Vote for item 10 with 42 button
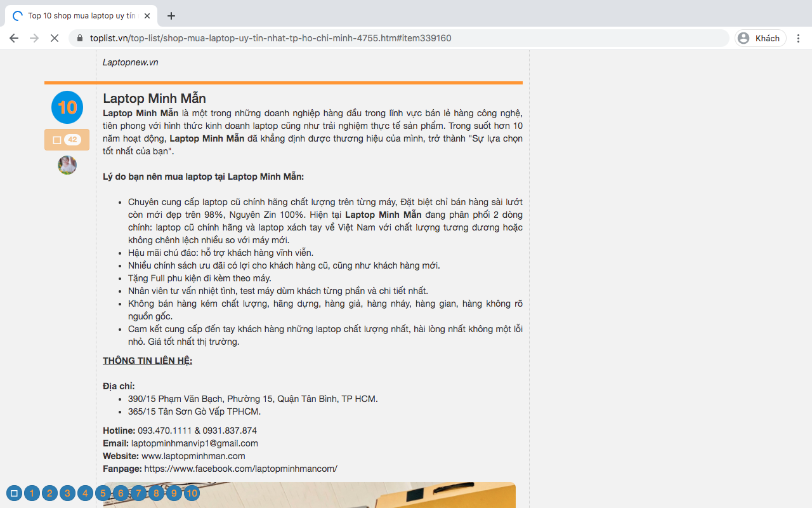 point(67,140)
